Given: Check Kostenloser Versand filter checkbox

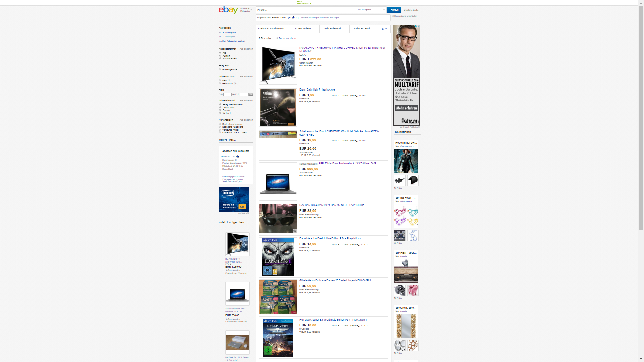Looking at the screenshot, I should click(x=220, y=124).
